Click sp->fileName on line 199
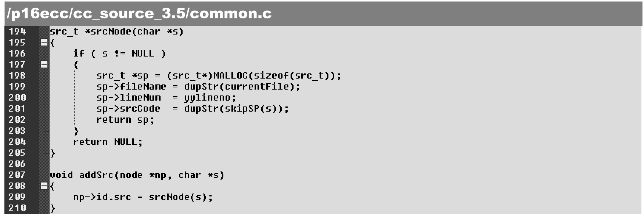Screen dimensions: 644x217 click(x=131, y=87)
